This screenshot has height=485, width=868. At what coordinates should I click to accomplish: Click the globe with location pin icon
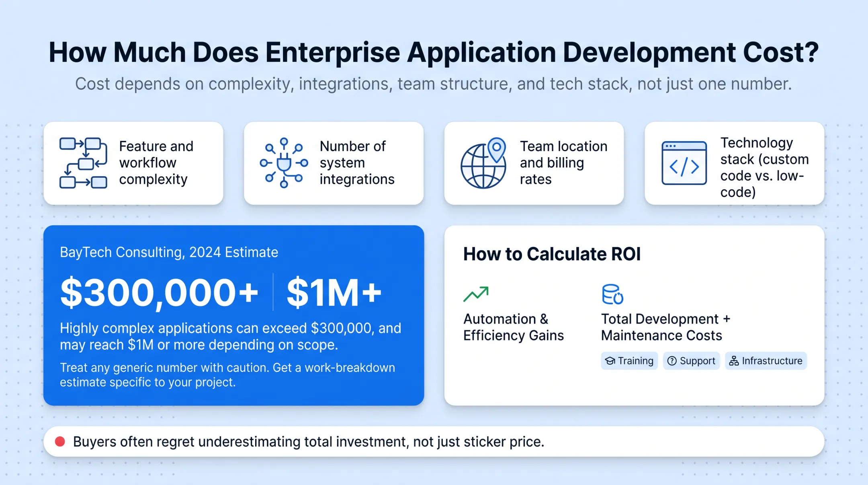coord(483,163)
